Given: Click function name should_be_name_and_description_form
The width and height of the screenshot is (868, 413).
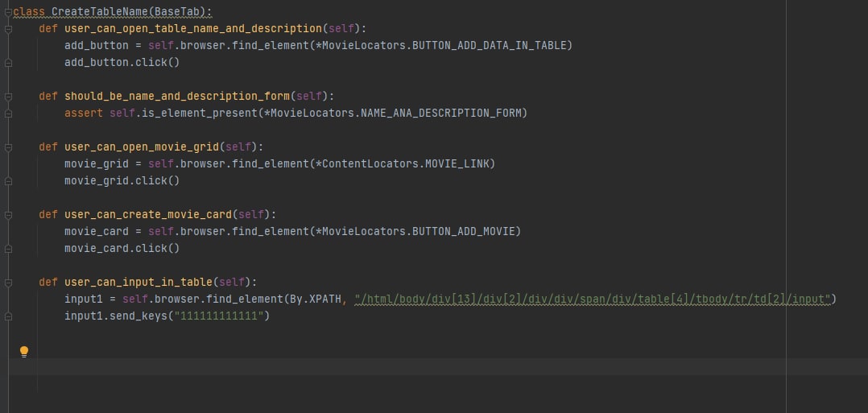Looking at the screenshot, I should [x=176, y=97].
